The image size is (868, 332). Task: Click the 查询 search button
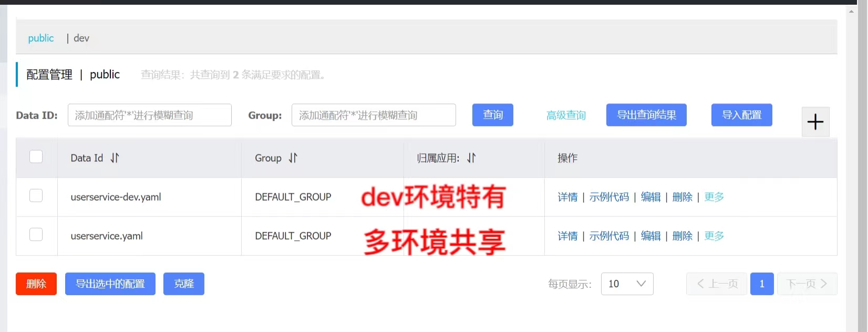point(492,115)
